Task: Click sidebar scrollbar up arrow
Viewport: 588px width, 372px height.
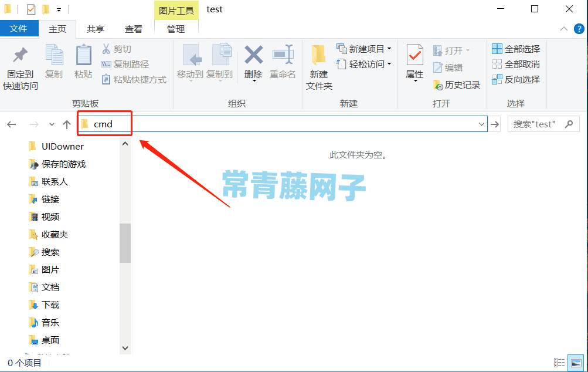Action: (x=125, y=144)
